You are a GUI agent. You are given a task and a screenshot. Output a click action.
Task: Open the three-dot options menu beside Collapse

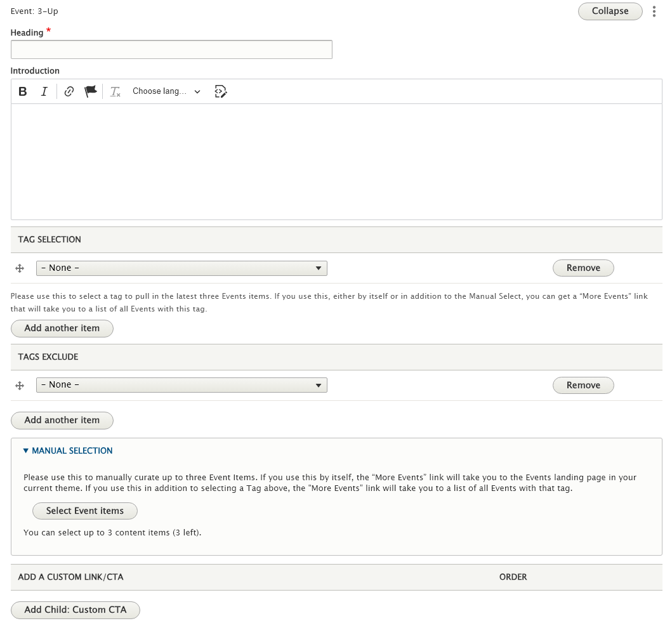(x=654, y=11)
